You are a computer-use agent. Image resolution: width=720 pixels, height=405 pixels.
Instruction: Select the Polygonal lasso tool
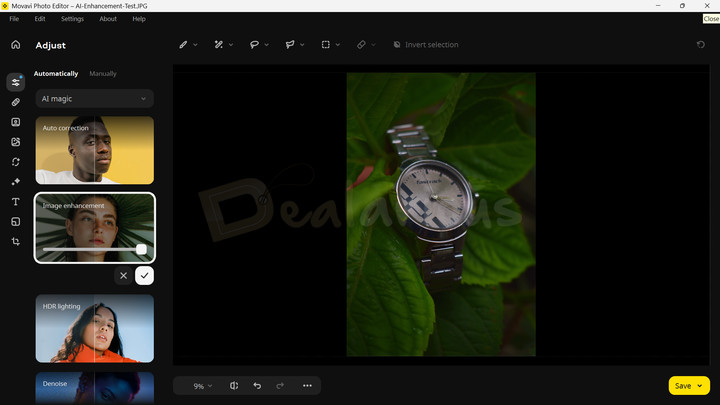tap(290, 45)
